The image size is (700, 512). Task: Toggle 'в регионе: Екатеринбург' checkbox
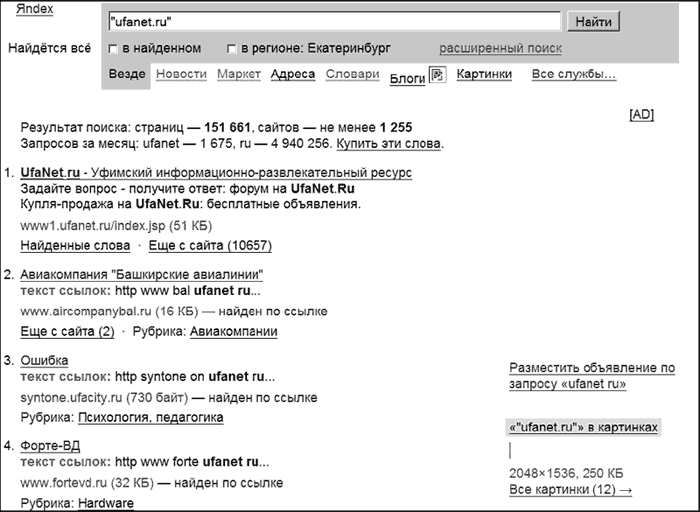point(231,49)
